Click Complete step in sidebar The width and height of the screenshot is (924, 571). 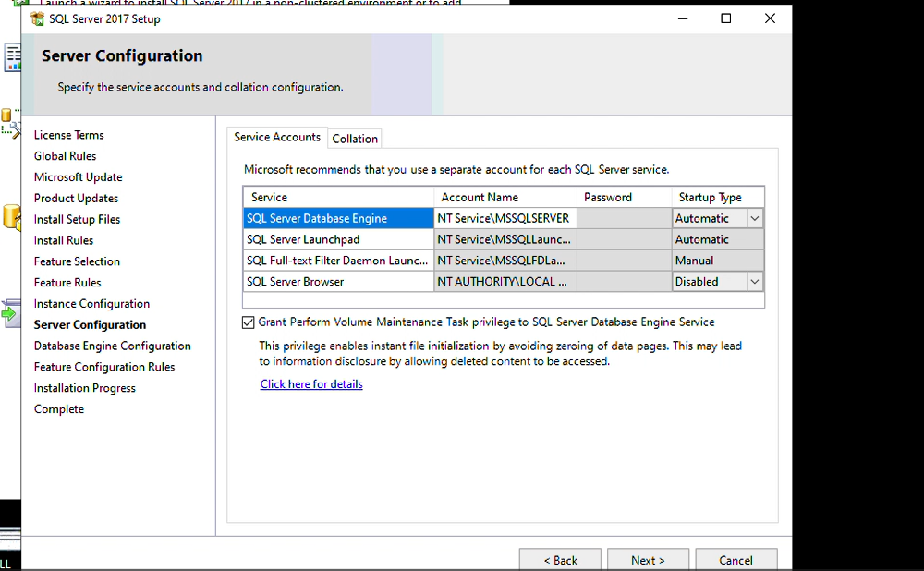point(59,409)
